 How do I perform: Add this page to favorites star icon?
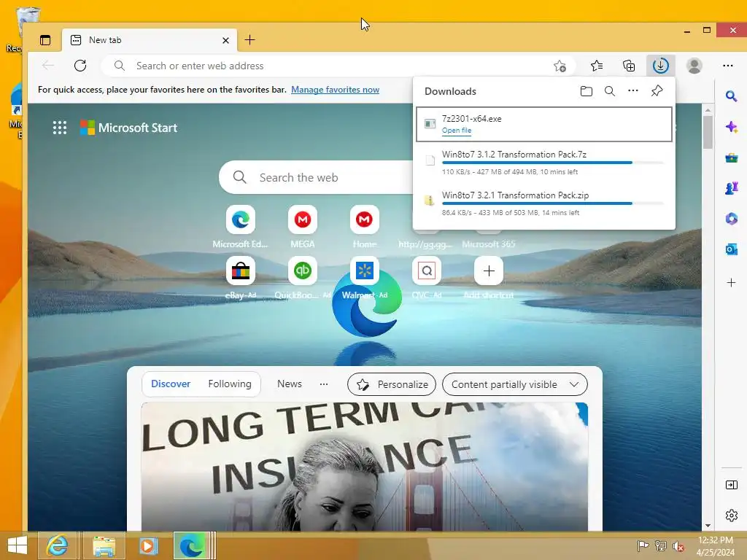(x=560, y=66)
